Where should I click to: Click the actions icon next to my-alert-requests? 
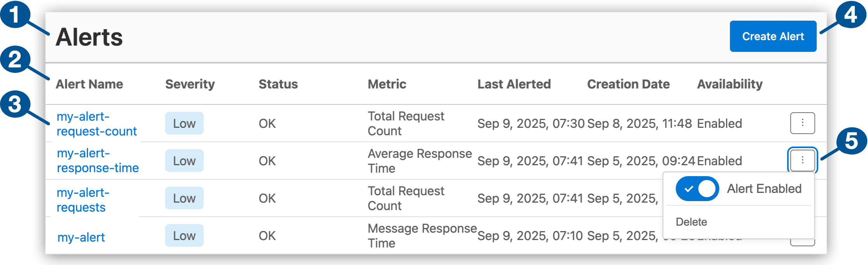pyautogui.click(x=803, y=198)
